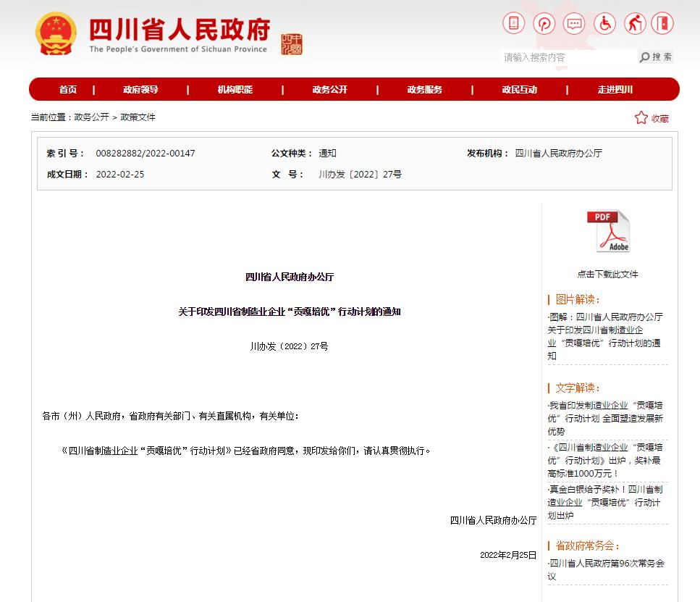Viewport: 700px width, 602px height.
Task: Click the mobile phone version icon
Action: (x=514, y=24)
